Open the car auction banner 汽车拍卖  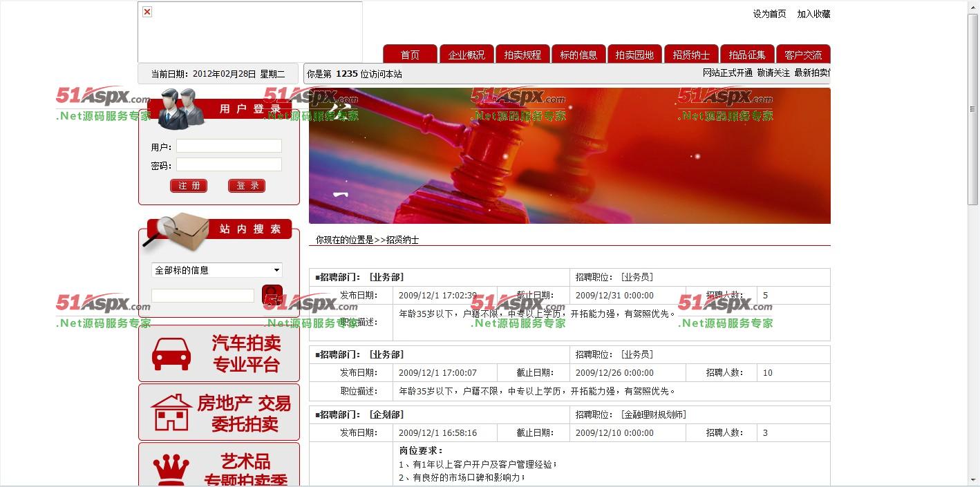click(x=219, y=354)
